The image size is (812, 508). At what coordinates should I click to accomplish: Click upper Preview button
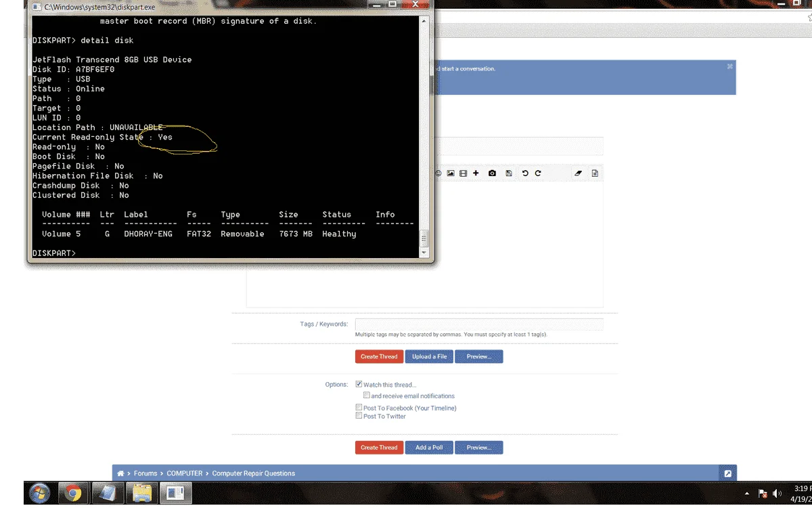tap(479, 356)
